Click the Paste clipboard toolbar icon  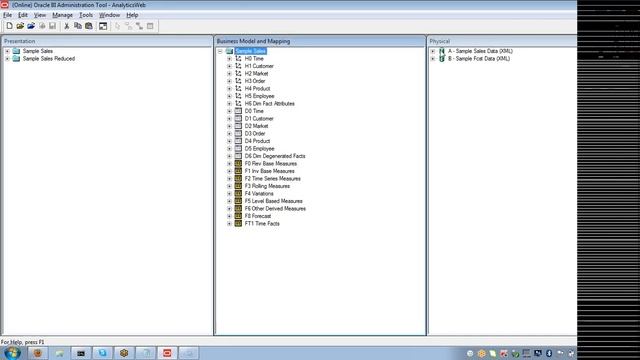89,26
